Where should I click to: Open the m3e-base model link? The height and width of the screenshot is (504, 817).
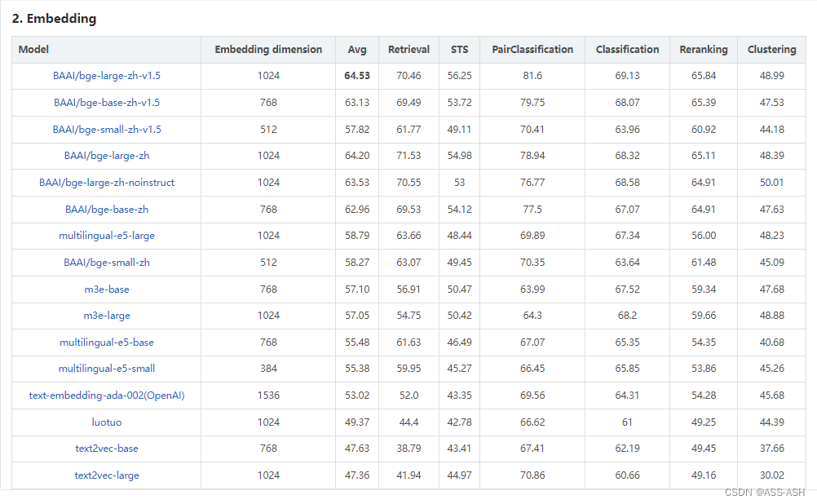click(x=106, y=290)
